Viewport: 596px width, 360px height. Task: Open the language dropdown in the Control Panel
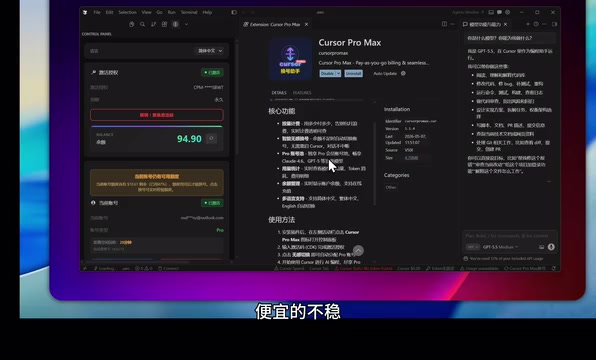[210, 51]
